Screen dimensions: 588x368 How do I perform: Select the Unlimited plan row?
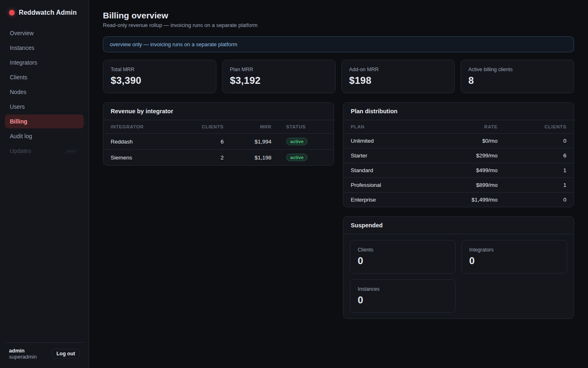pos(459,141)
